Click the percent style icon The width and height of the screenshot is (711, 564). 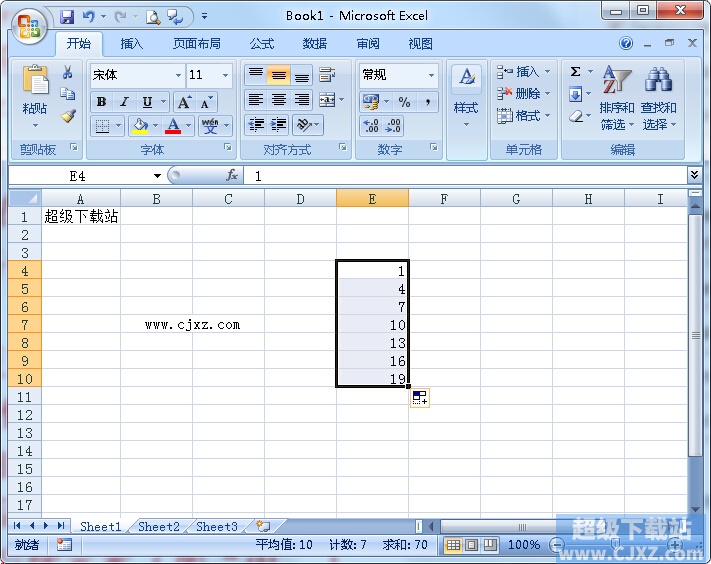click(404, 102)
